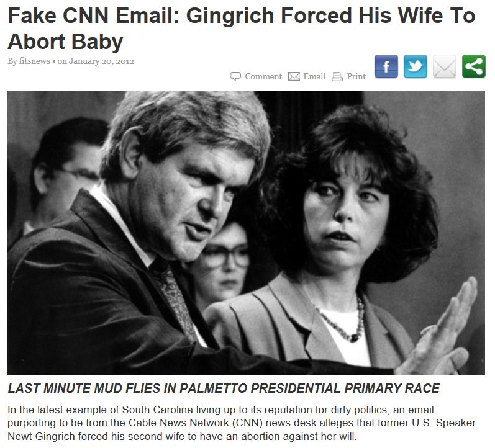The image size is (495, 448).
Task: Select the Email text link
Action: click(314, 76)
